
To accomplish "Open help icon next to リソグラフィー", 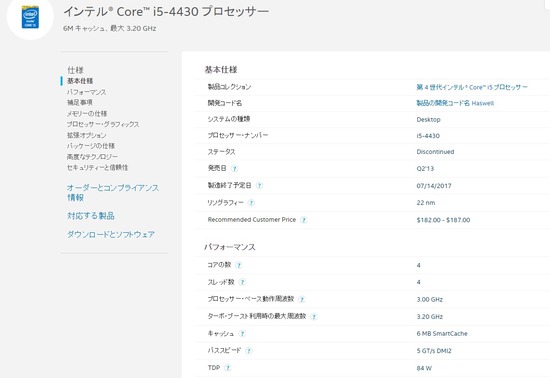I will (251, 203).
